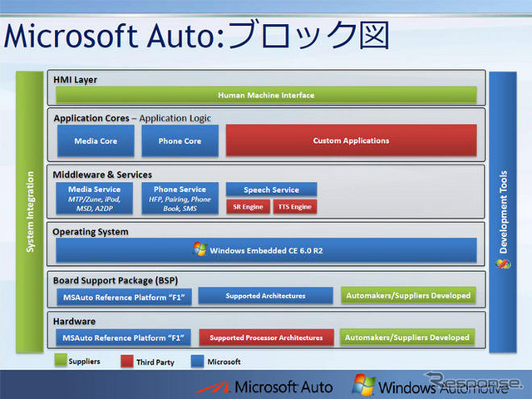This screenshot has width=532, height=399.
Task: Click the Visual Studio icon on Development Tools
Action: point(503,264)
